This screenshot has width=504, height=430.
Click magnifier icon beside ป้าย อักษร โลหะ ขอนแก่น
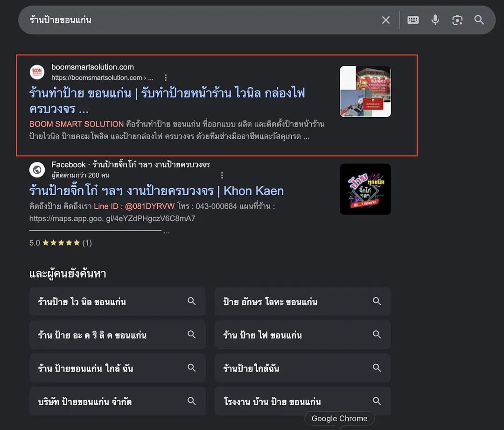click(x=377, y=301)
